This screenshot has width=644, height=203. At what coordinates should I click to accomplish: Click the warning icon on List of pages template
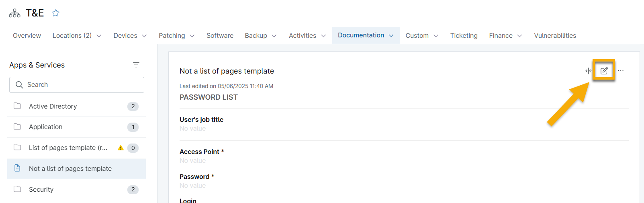[x=121, y=148]
